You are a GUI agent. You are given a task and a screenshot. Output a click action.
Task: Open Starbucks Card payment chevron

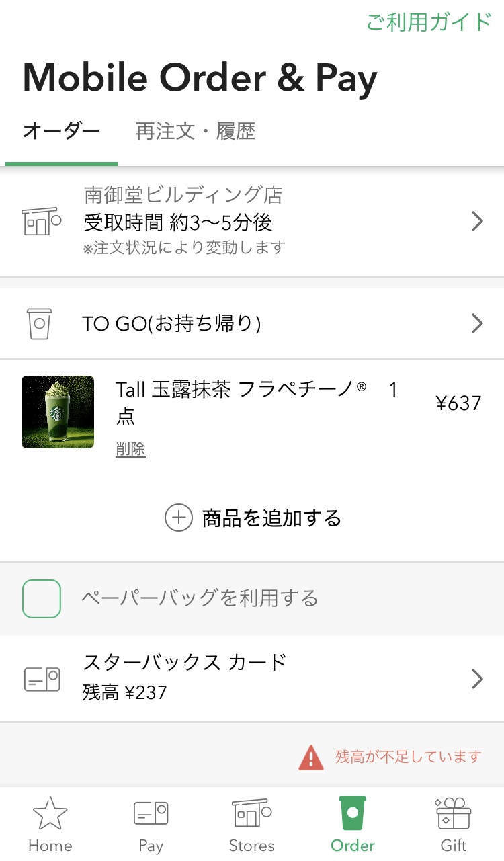pos(477,679)
